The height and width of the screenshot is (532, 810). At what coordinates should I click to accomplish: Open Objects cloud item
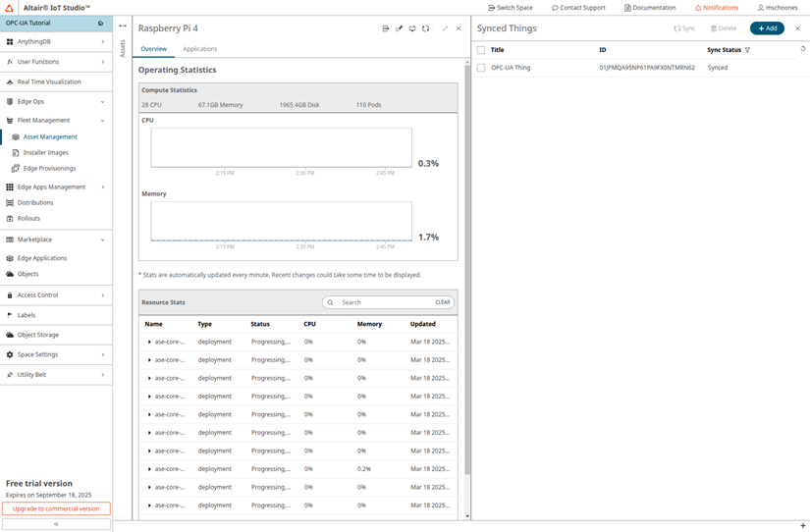coord(27,274)
